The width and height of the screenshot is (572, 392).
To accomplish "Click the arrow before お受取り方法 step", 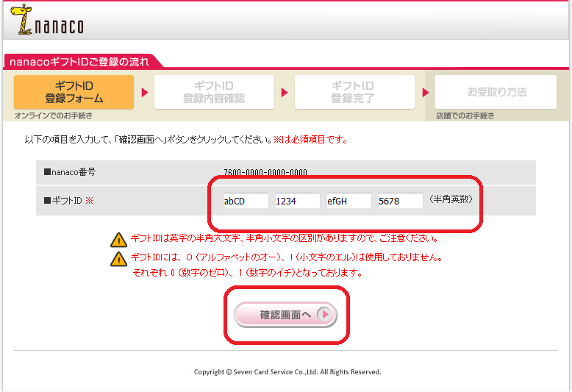I will (x=424, y=93).
